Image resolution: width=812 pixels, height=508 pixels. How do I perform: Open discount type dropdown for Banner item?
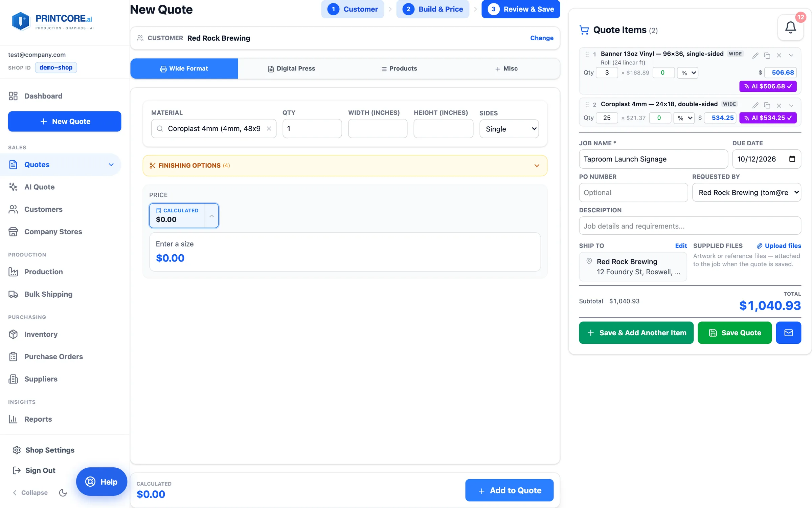click(687, 72)
